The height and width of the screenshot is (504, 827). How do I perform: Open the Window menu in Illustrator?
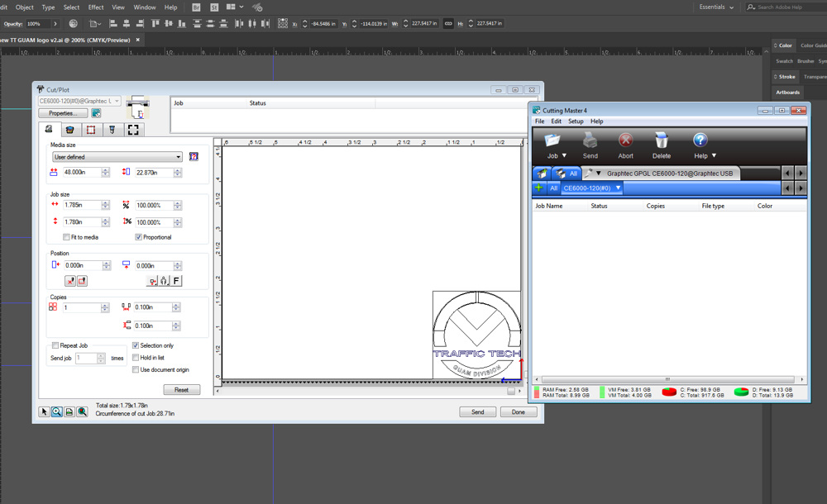[x=145, y=7]
